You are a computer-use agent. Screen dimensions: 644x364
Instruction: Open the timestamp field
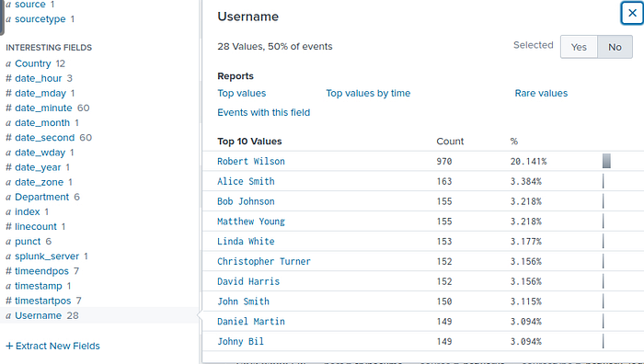pos(39,286)
